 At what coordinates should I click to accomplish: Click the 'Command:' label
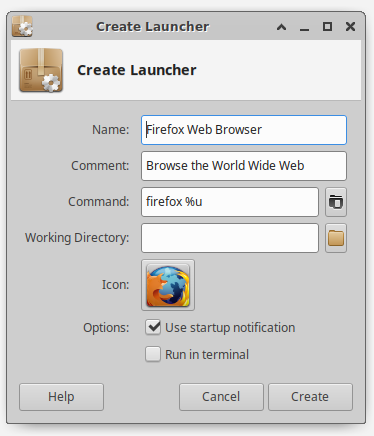tap(99, 202)
